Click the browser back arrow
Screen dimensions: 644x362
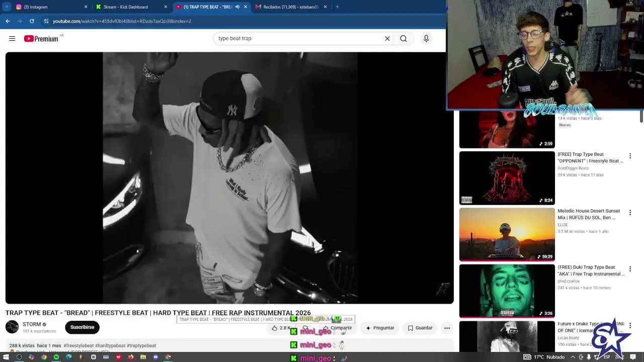click(8, 21)
